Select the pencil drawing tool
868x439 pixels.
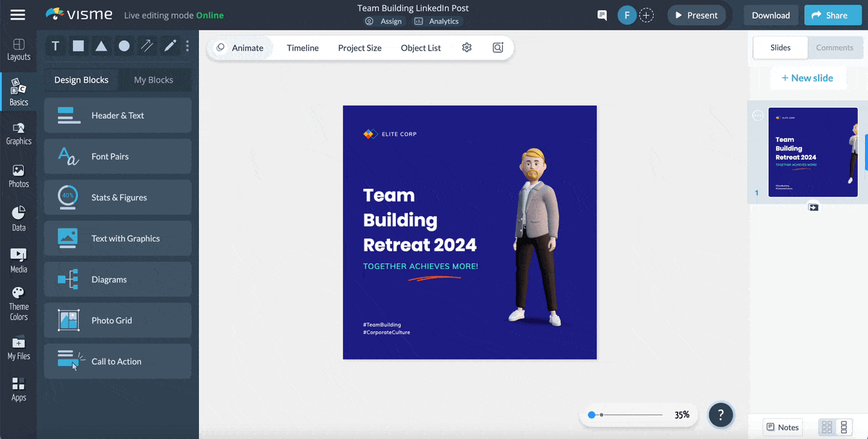tap(171, 46)
